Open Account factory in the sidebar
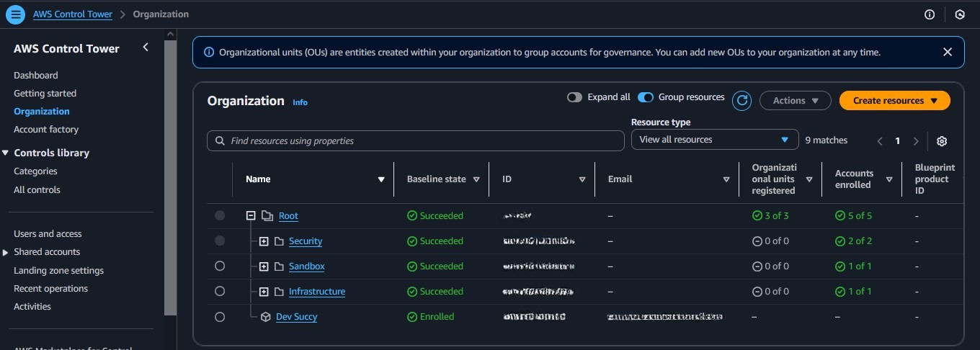 (46, 129)
